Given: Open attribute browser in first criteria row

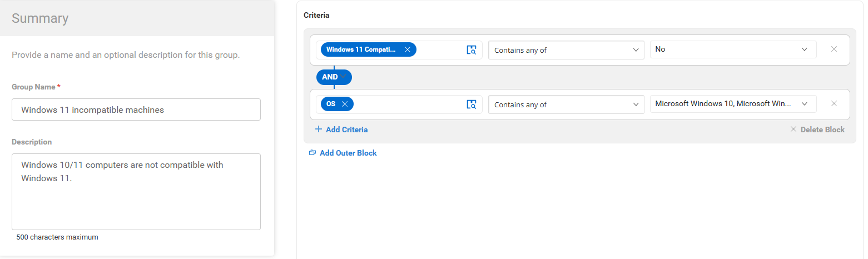Looking at the screenshot, I should pyautogui.click(x=472, y=49).
